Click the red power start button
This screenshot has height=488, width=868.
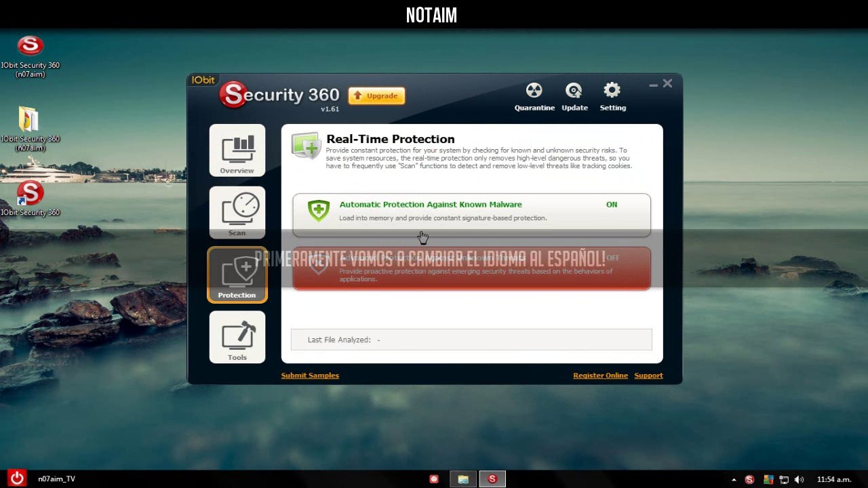click(17, 479)
